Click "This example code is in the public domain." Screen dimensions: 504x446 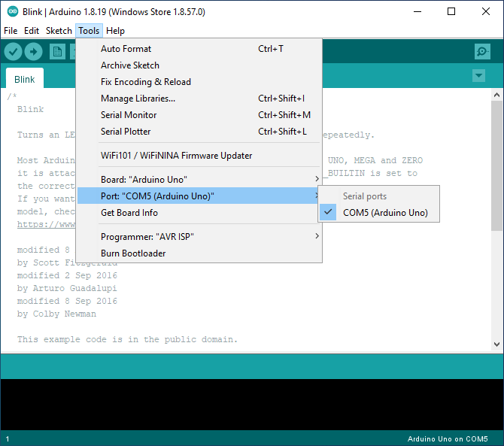(128, 339)
